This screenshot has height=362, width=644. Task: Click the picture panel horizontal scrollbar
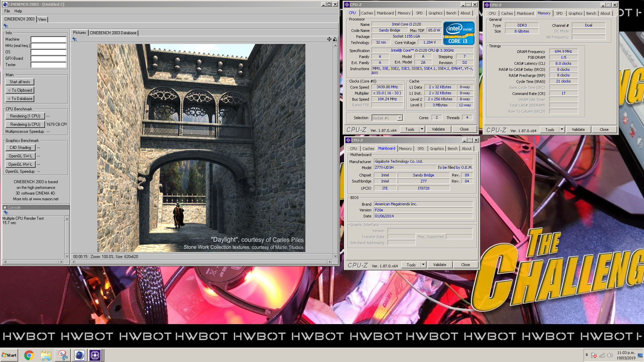coord(202,262)
